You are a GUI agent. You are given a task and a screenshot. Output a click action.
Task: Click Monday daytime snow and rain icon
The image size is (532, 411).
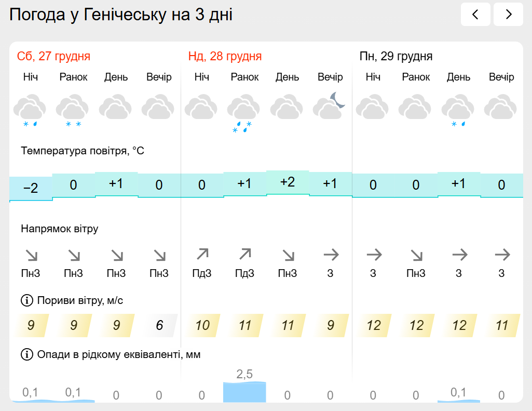coord(458,110)
